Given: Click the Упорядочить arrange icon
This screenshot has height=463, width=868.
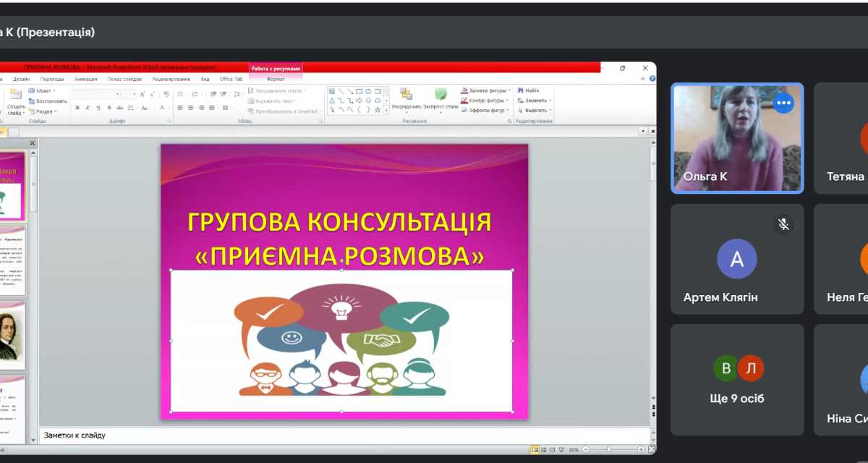Looking at the screenshot, I should [406, 95].
